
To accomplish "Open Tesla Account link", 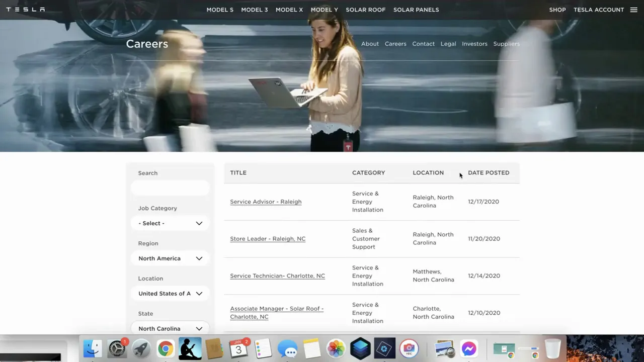I will coord(599,10).
